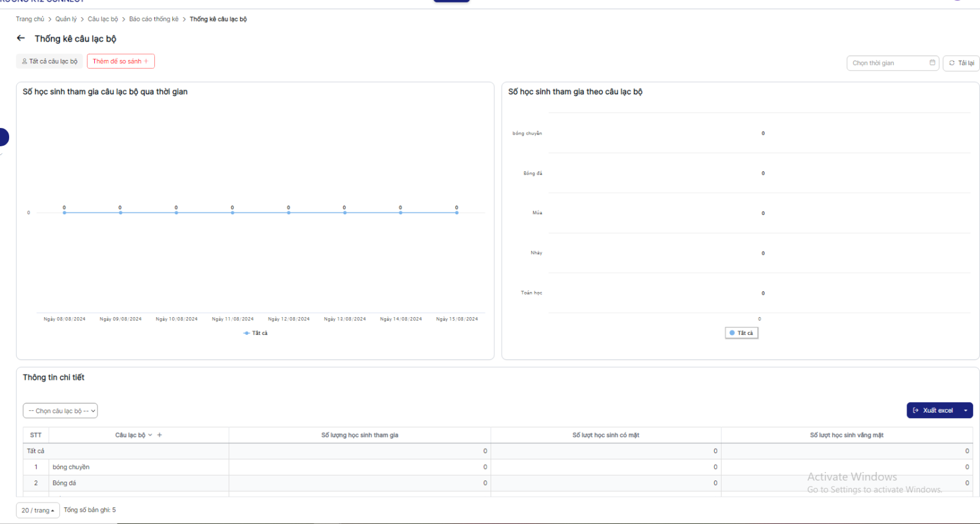980x524 pixels.
Task: Click Múa label in bar chart
Action: pyautogui.click(x=537, y=213)
